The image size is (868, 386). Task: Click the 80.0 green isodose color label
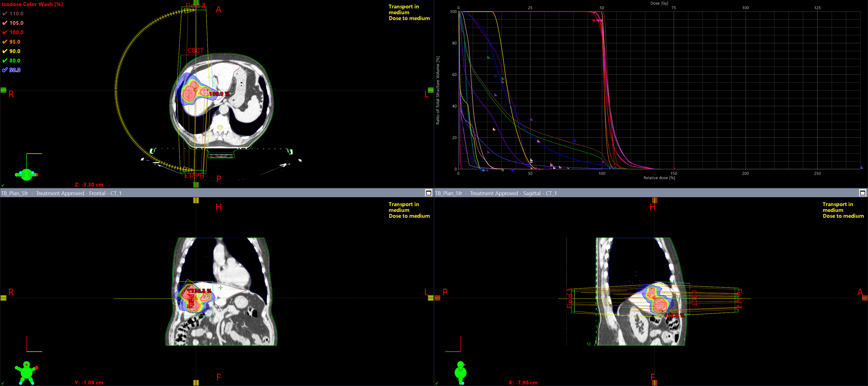pos(15,61)
